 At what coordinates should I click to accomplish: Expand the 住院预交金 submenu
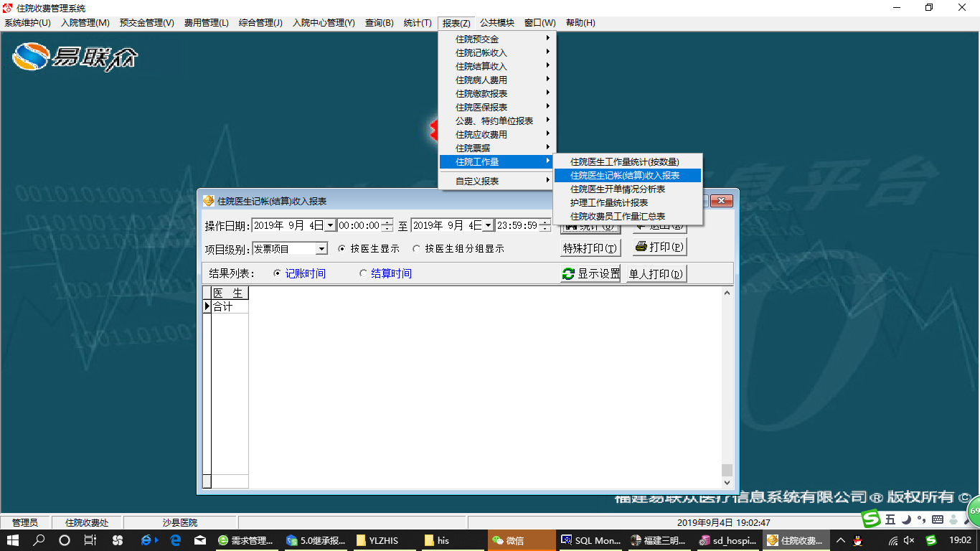click(496, 39)
